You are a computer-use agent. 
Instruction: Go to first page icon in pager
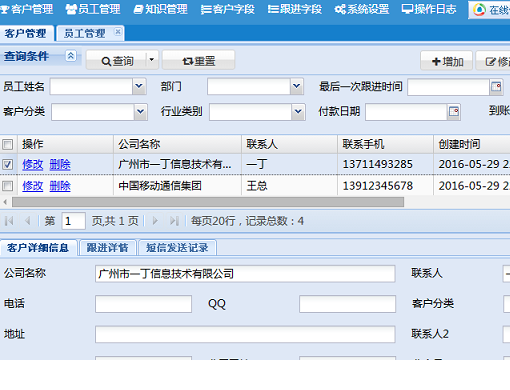click(9, 221)
